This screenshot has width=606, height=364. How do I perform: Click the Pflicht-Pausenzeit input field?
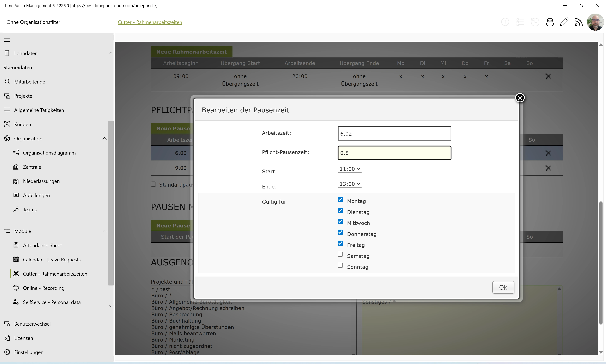tap(394, 153)
